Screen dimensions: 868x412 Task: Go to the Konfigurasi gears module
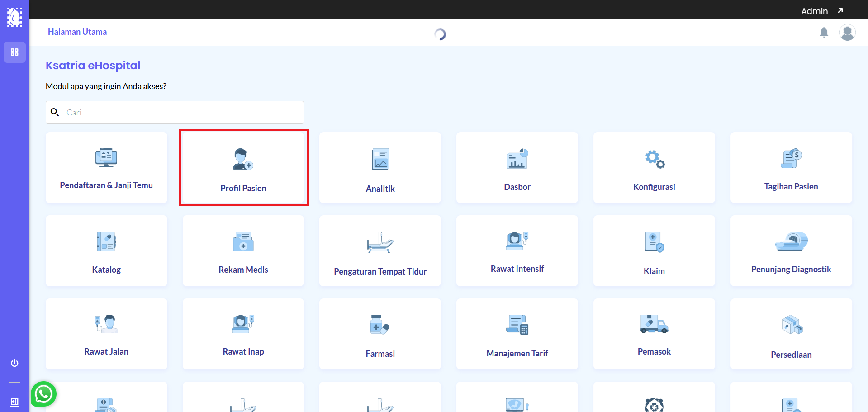pyautogui.click(x=654, y=167)
